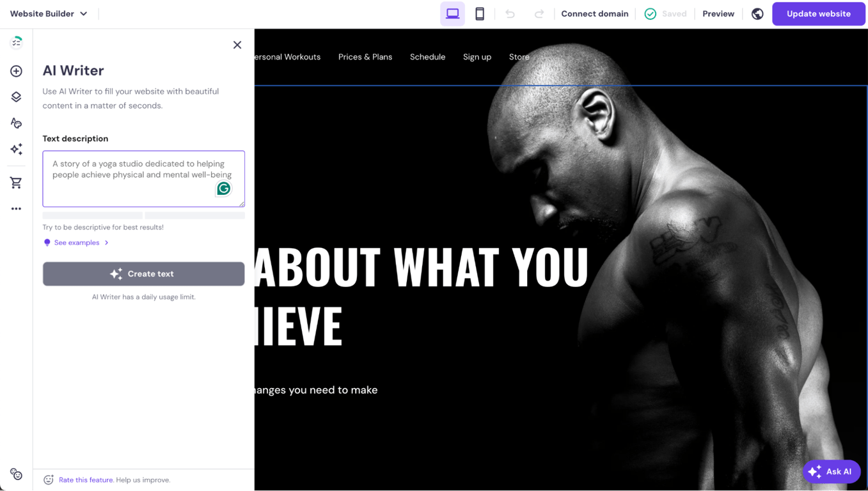The image size is (868, 491).
Task: Open language settings via globe icon
Action: tap(757, 13)
